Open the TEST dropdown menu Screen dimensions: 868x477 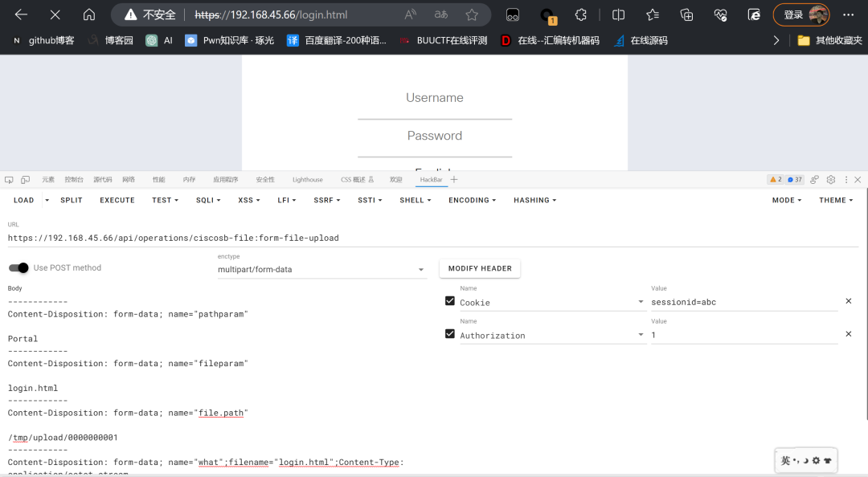(x=165, y=200)
